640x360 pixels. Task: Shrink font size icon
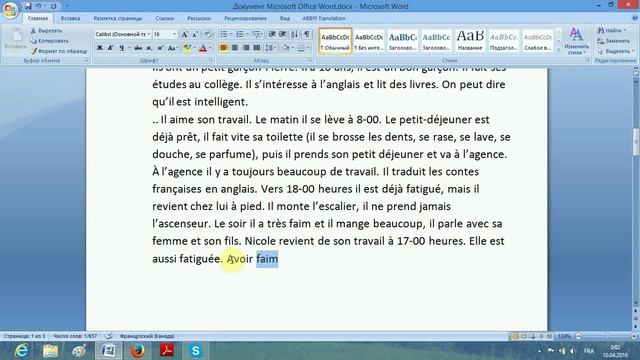[x=195, y=34]
